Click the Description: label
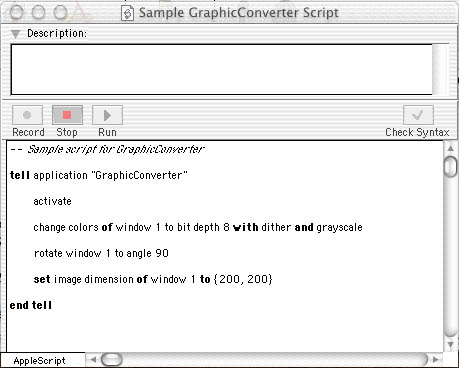 tap(57, 33)
